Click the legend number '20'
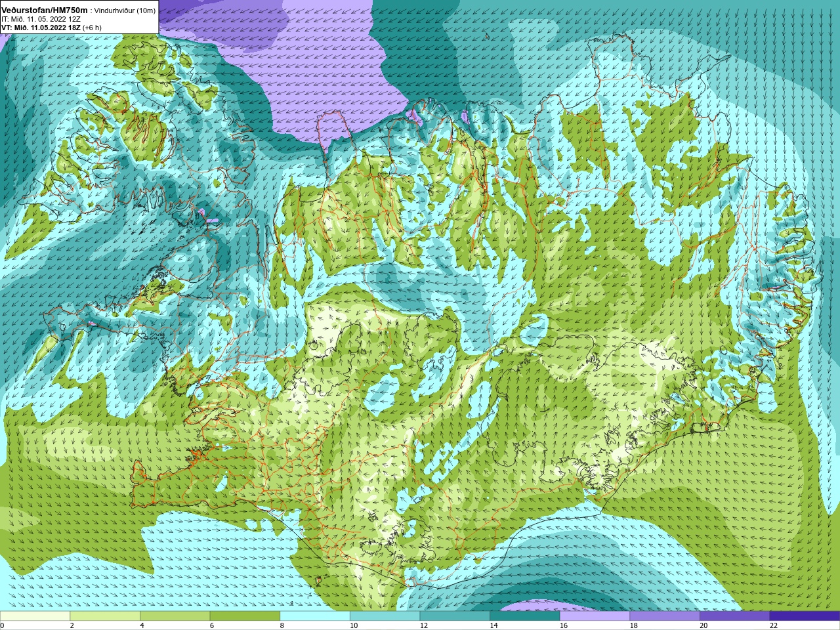 click(704, 625)
